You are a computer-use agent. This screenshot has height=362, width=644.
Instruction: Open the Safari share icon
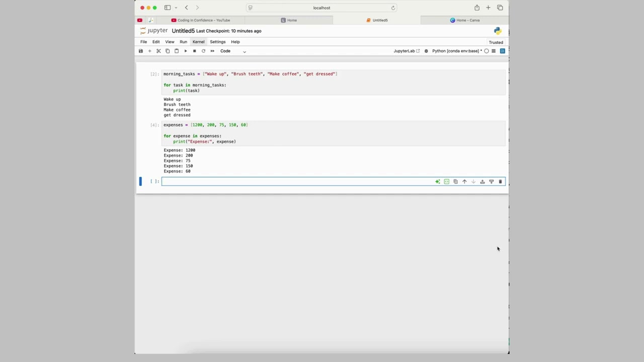coord(476,8)
